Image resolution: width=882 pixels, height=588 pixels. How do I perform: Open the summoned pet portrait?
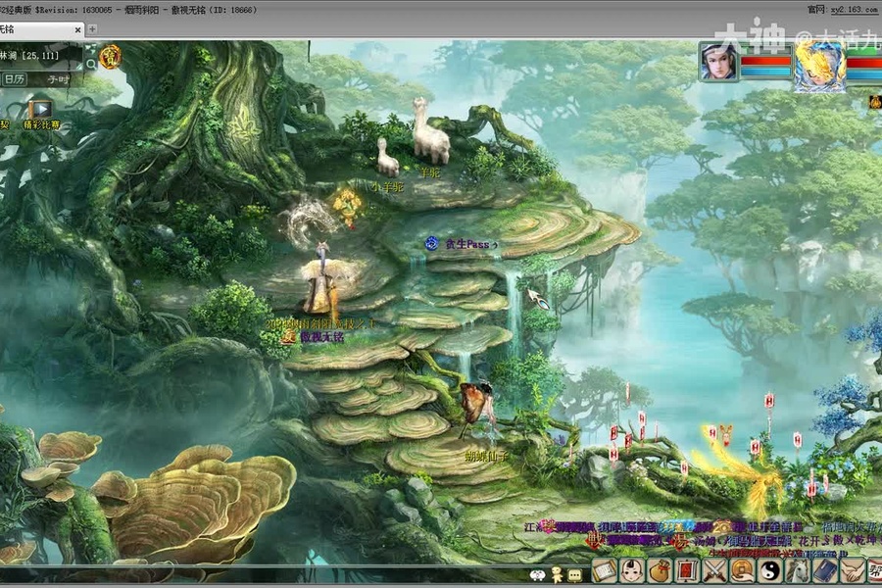click(819, 67)
